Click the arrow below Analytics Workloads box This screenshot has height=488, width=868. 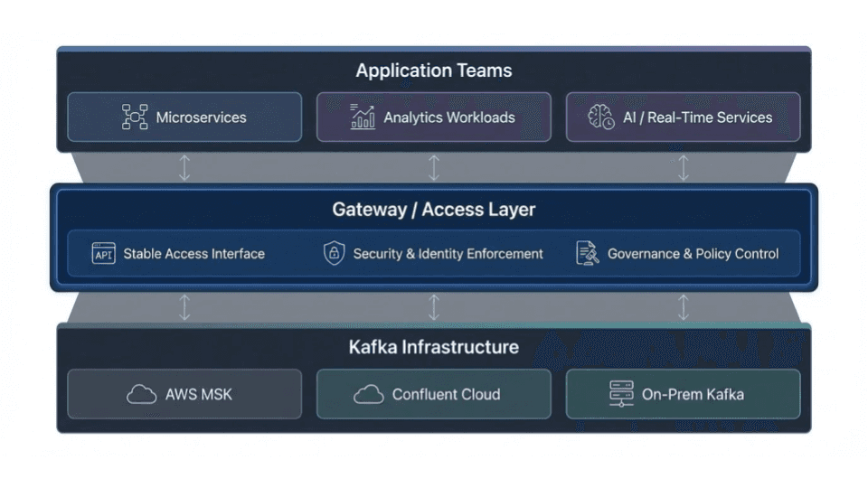tap(434, 167)
